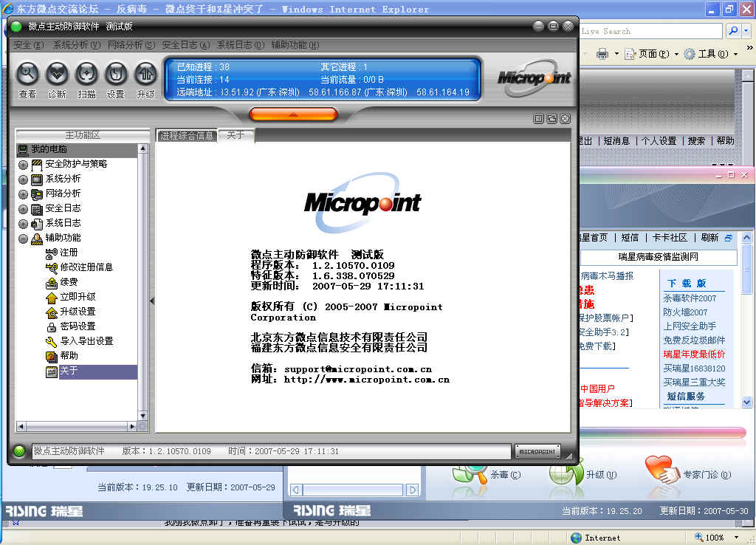
Task: Click the printer icon in Internet Explorer
Action: point(602,53)
